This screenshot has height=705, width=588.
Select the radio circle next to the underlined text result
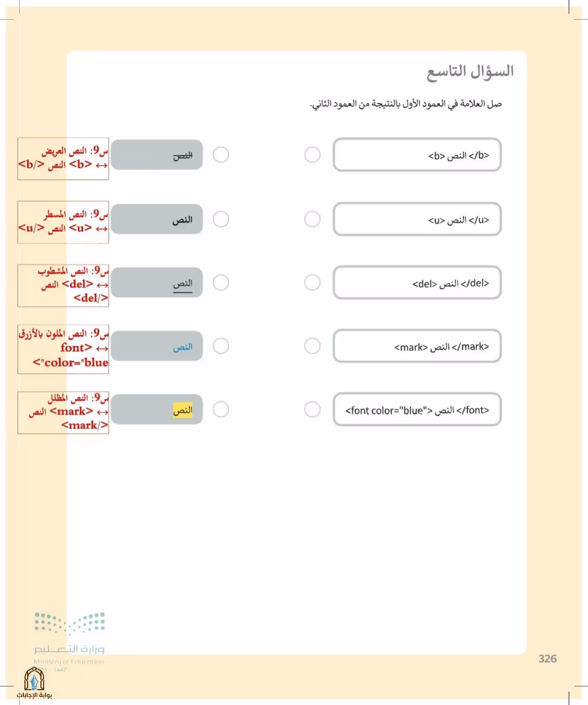click(221, 282)
